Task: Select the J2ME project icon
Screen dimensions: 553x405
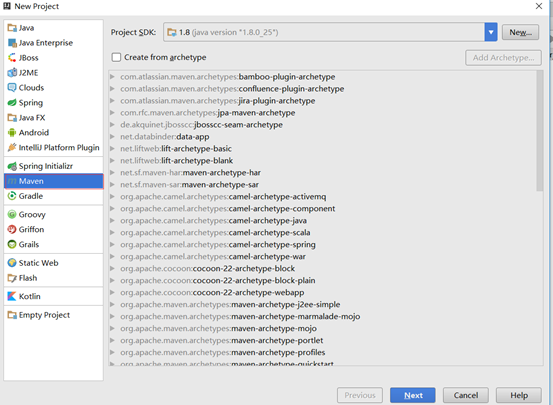Action: 12,73
